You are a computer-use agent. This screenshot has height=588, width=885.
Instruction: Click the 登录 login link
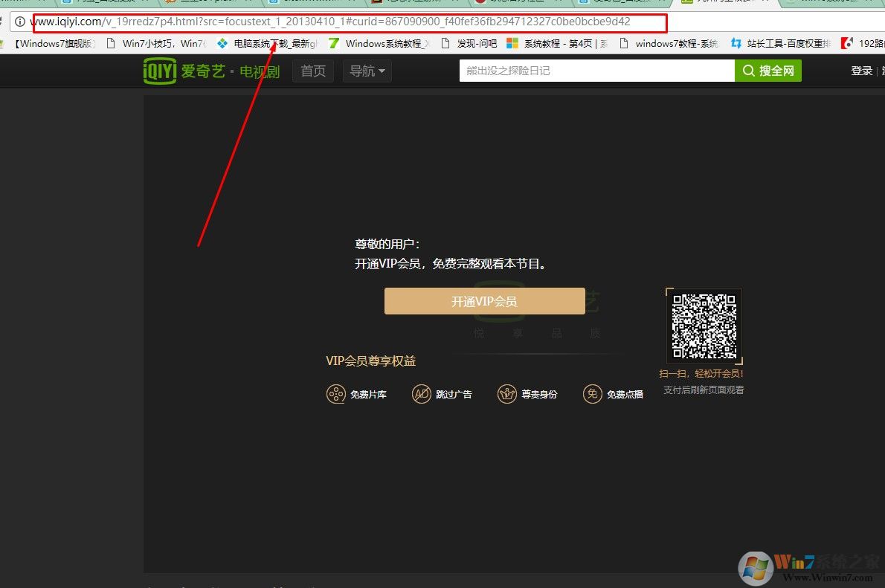(861, 71)
